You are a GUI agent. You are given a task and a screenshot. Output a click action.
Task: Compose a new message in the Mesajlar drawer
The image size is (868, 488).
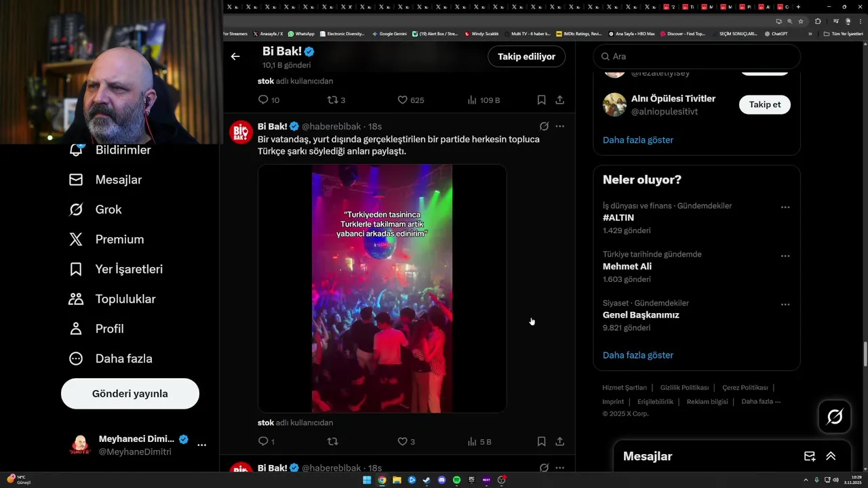coord(810,456)
